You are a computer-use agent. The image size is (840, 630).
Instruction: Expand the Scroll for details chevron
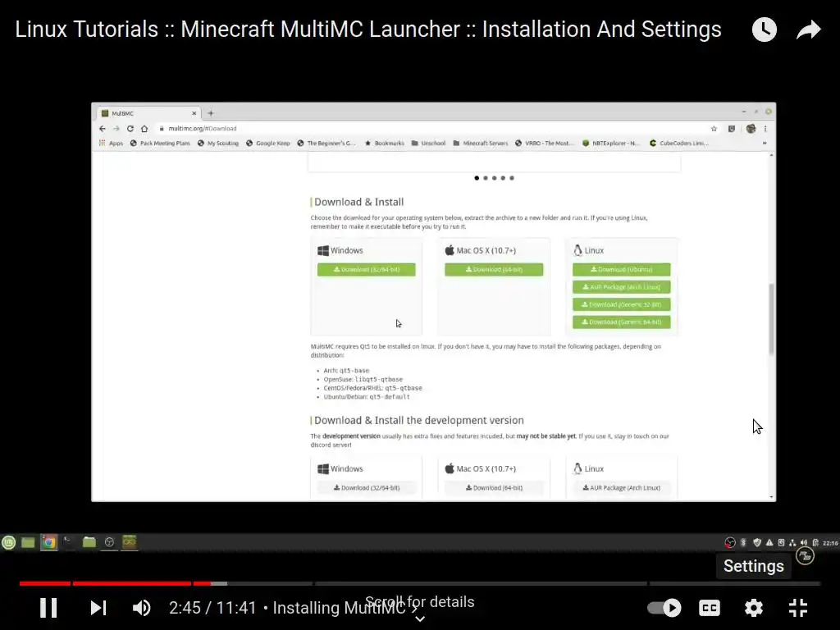pos(420,619)
